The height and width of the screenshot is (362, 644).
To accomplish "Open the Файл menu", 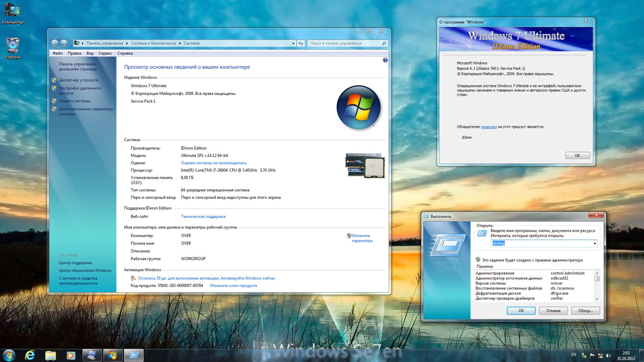I will tap(58, 54).
